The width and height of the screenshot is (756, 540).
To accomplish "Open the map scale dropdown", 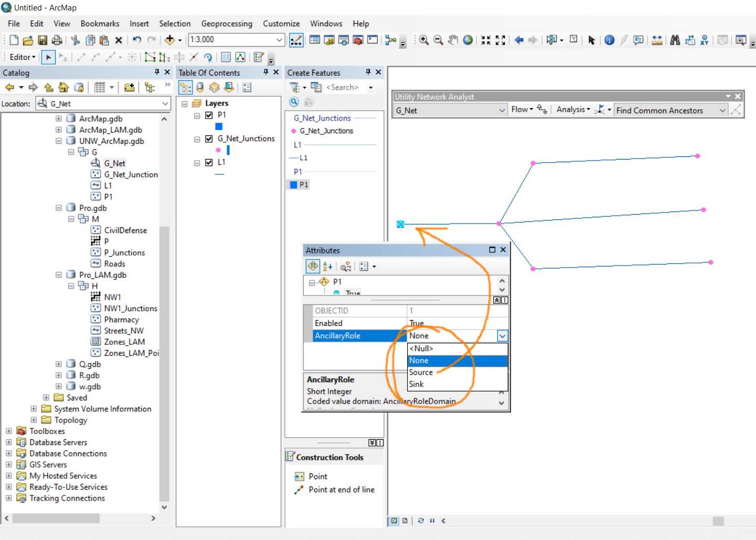I will pyautogui.click(x=279, y=40).
